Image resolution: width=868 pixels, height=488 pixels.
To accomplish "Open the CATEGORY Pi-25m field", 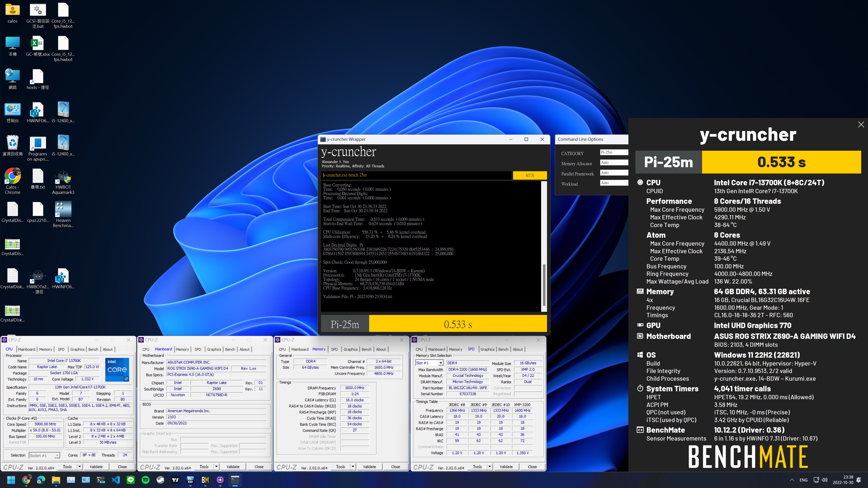I will click(614, 152).
